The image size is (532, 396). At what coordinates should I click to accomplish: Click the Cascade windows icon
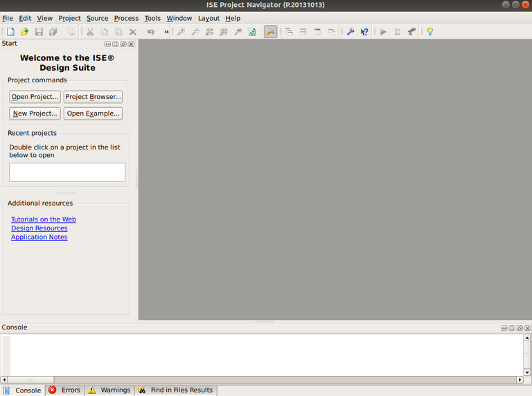pos(289,32)
